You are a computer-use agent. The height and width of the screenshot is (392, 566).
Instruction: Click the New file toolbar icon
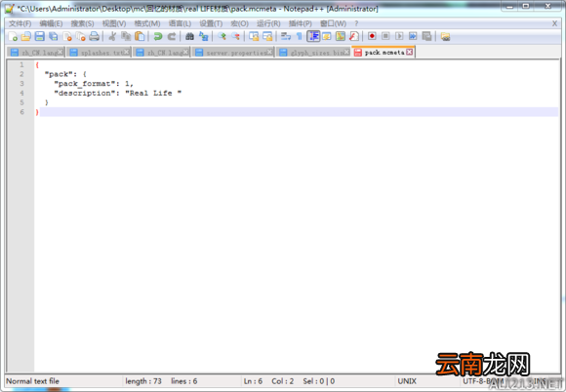pos(13,36)
